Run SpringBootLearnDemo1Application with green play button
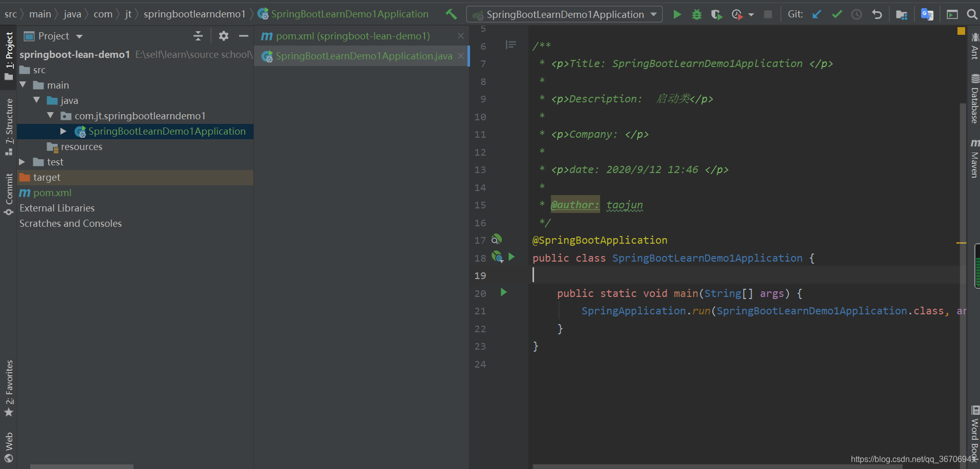The width and height of the screenshot is (980, 469). tap(677, 14)
